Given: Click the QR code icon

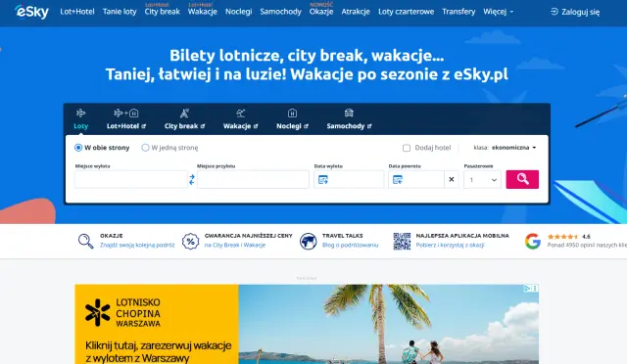Looking at the screenshot, I should (x=402, y=242).
